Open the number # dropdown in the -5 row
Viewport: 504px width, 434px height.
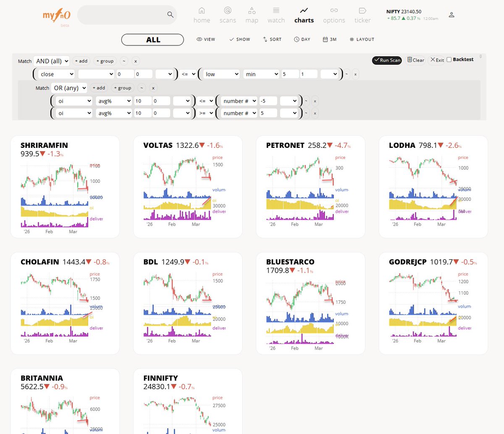239,101
